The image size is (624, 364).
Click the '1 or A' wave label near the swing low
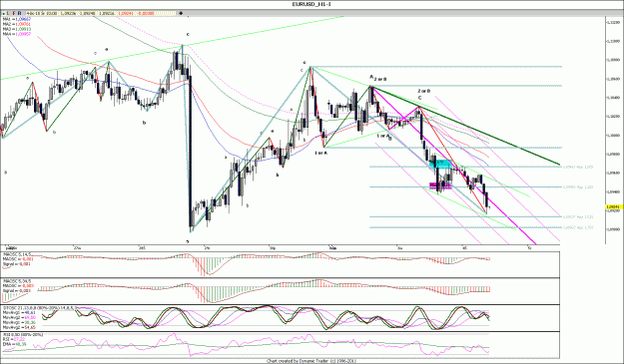(x=320, y=153)
